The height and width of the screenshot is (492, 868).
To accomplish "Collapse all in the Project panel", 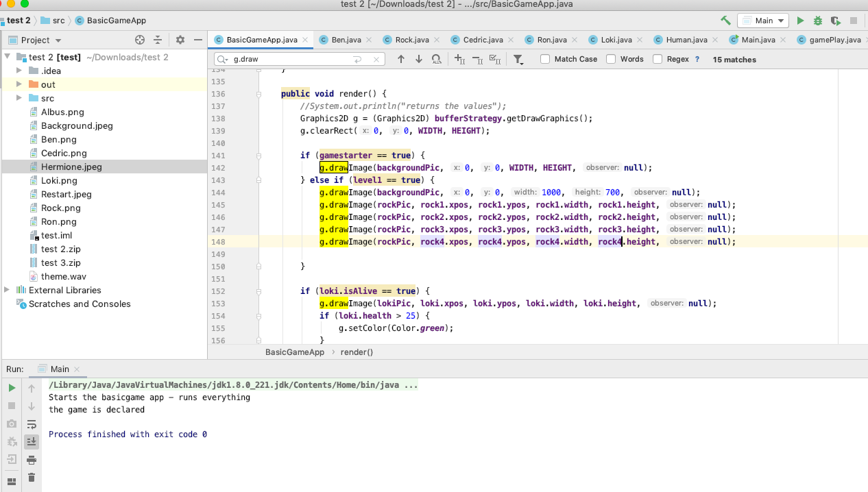I will (158, 40).
